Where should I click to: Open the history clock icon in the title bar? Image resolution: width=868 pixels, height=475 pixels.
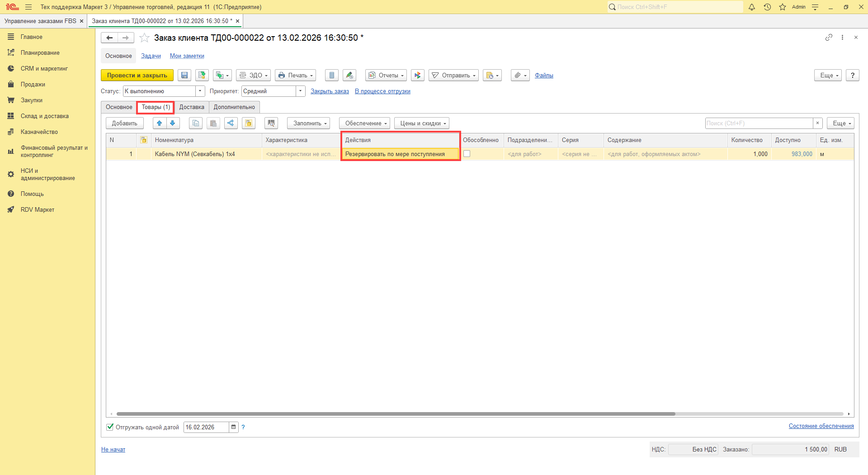click(x=767, y=7)
